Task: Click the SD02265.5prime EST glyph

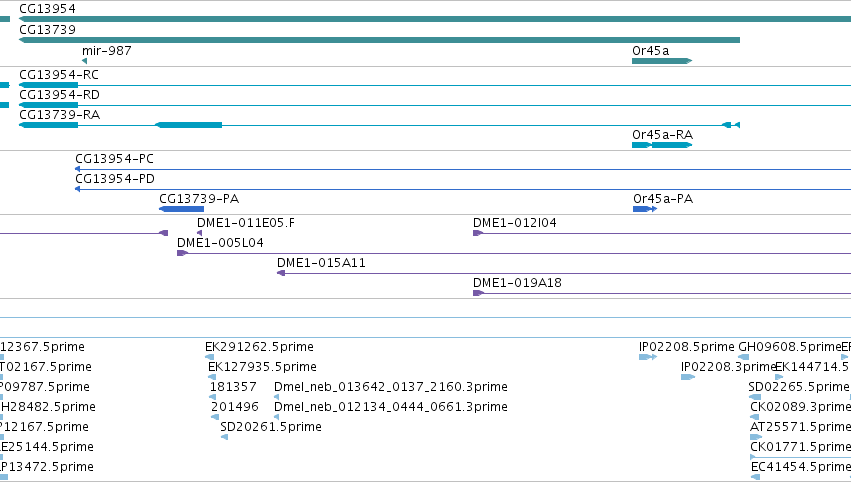Action: click(754, 397)
